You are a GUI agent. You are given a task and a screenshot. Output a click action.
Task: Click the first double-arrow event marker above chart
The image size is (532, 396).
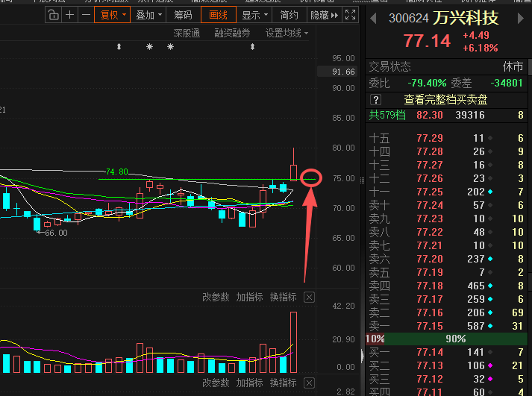point(119,47)
